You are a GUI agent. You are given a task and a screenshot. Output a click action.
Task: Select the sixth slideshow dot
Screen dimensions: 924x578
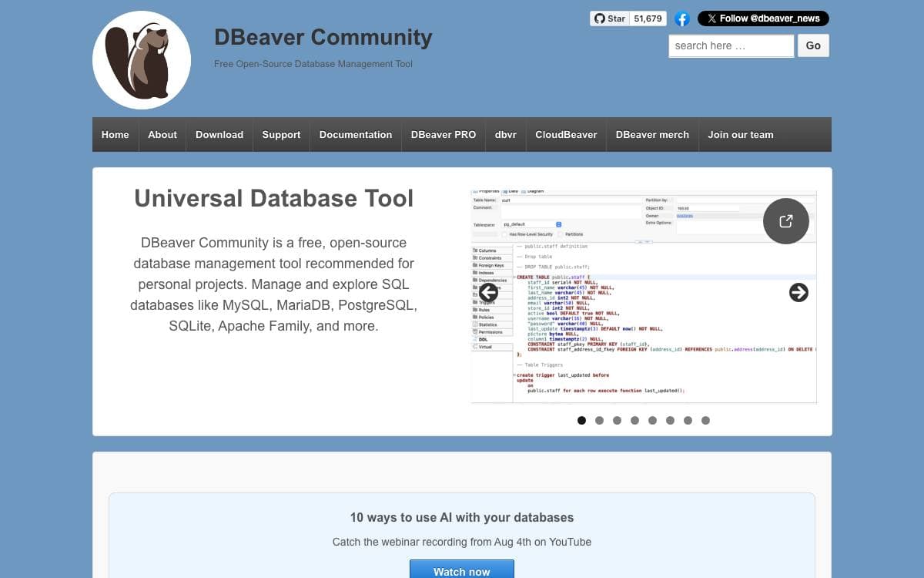click(670, 420)
